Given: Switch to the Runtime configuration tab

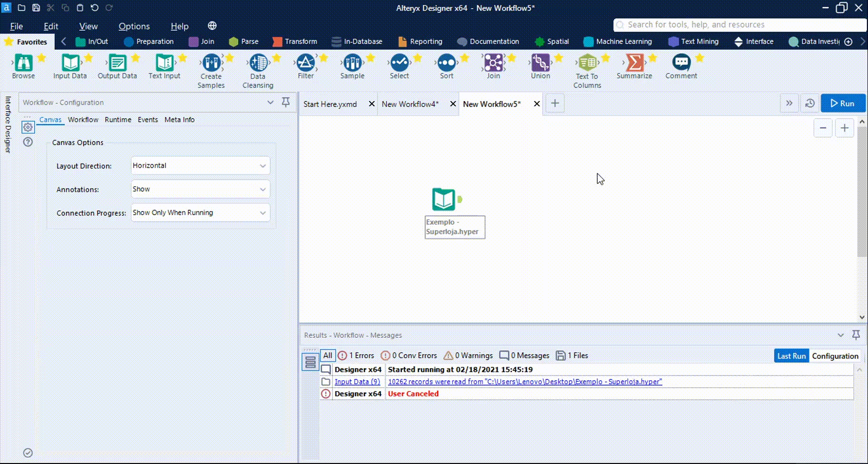Looking at the screenshot, I should (118, 120).
